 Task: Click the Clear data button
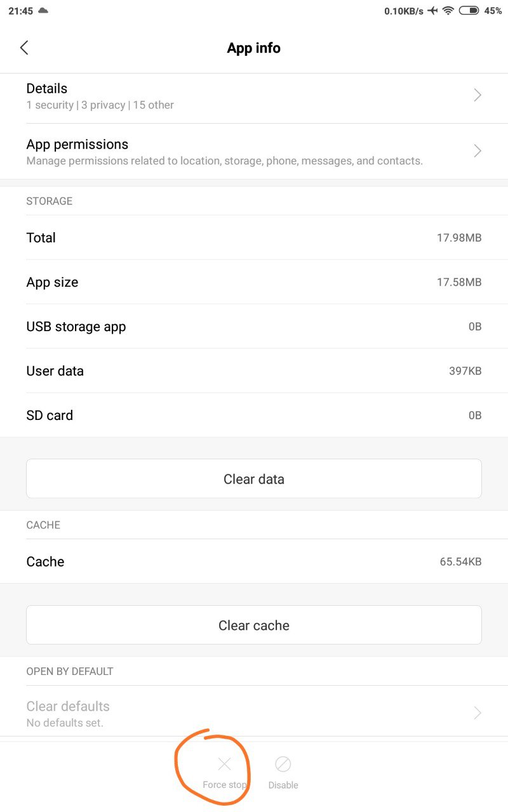(254, 479)
